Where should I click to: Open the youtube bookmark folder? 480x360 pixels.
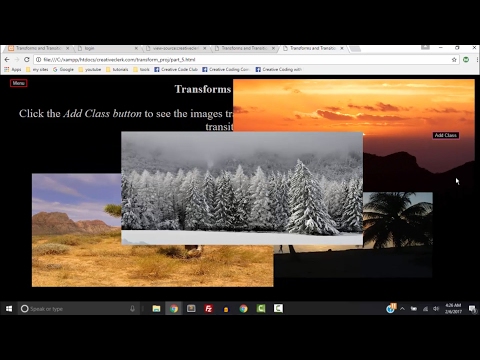(90, 69)
